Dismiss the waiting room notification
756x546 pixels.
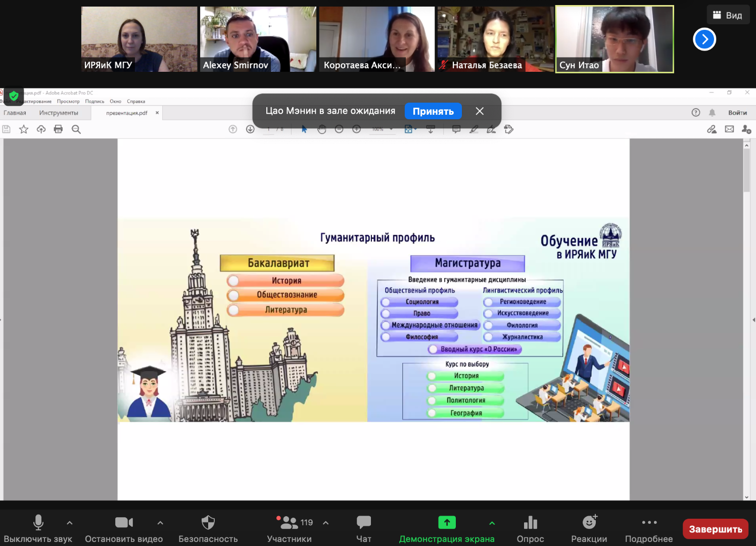(480, 111)
